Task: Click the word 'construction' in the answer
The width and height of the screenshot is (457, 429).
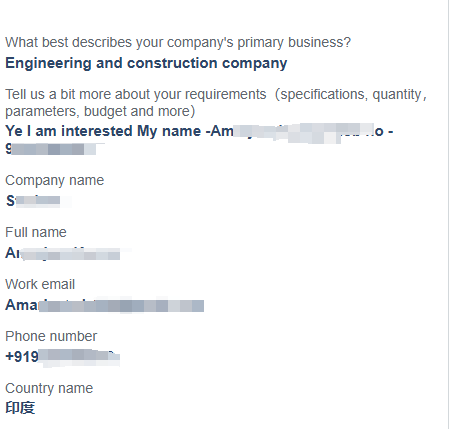Action: [172, 63]
